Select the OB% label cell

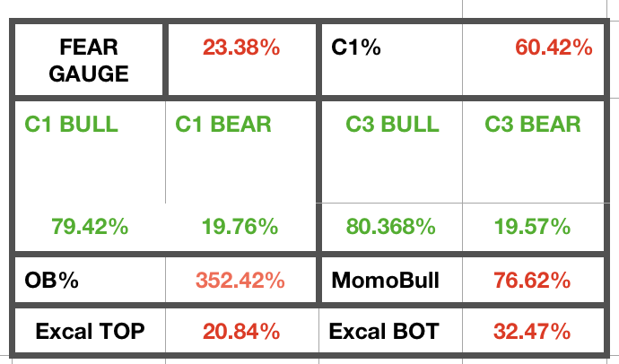coord(52,280)
